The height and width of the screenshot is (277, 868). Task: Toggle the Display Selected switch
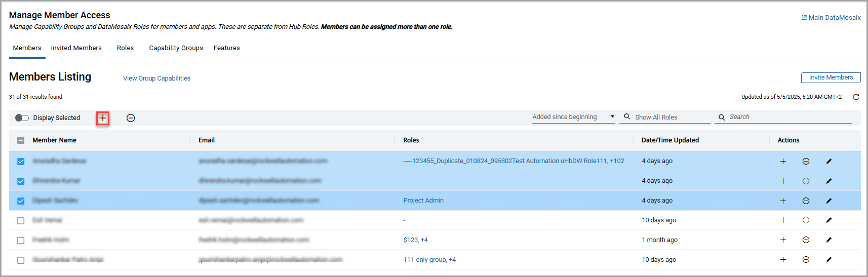22,118
